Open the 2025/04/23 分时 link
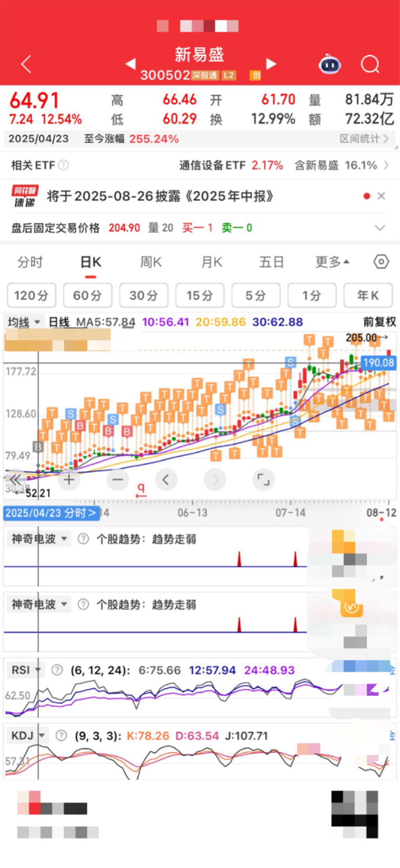This screenshot has width=400, height=868. (x=52, y=513)
